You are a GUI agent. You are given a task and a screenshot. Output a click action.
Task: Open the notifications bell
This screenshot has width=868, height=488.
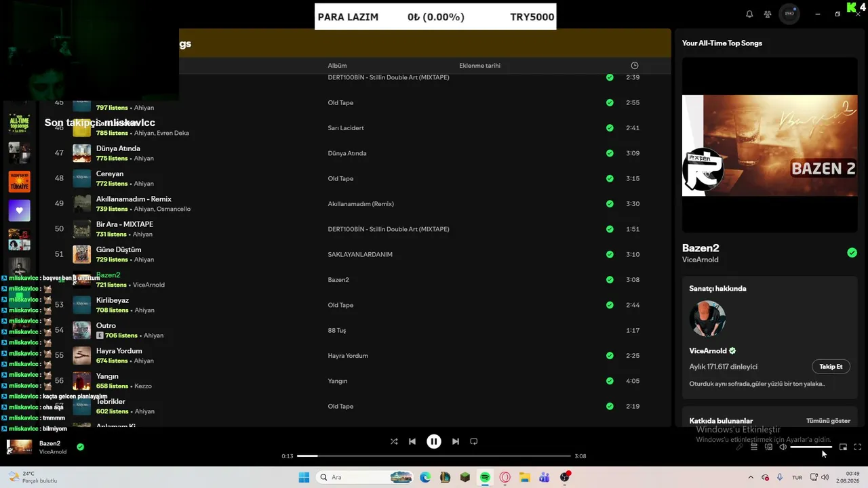coord(749,14)
